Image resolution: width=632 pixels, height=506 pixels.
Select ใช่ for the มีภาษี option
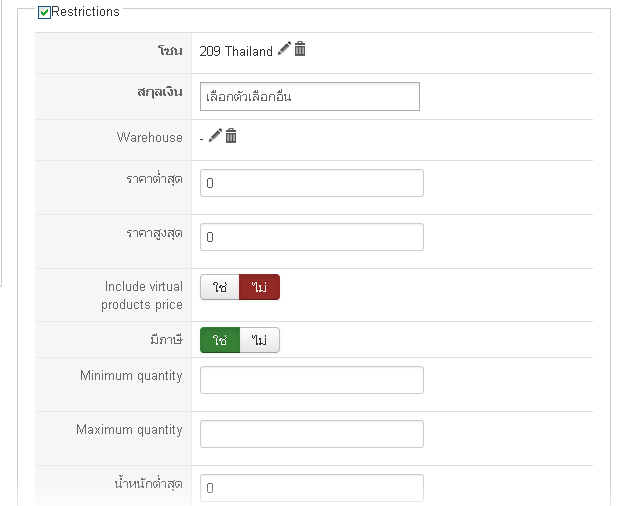[x=220, y=341]
